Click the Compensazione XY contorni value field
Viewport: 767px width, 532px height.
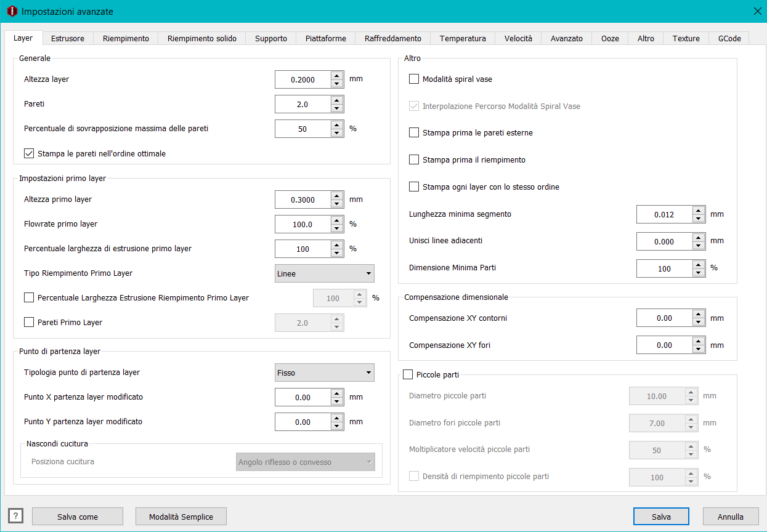coord(664,318)
